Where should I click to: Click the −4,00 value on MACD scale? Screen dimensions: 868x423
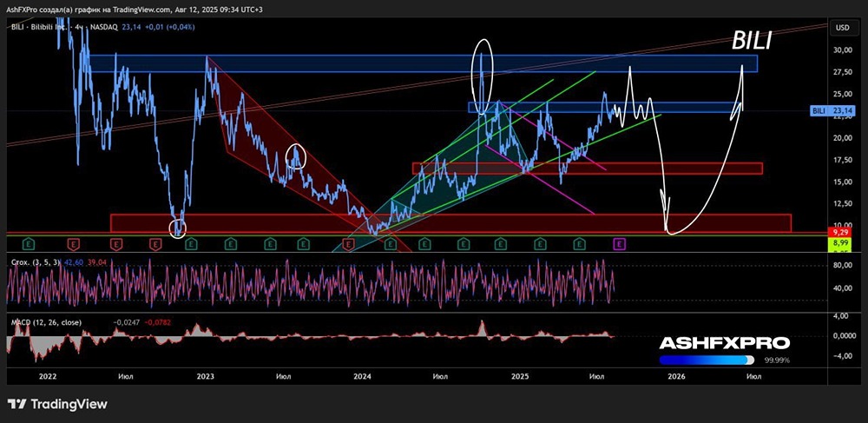pos(844,356)
